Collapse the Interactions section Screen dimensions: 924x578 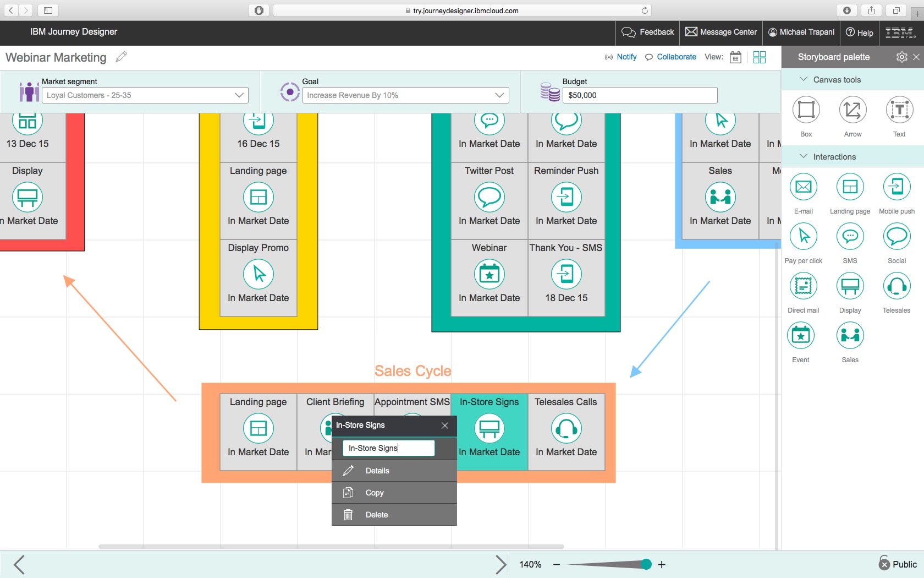pyautogui.click(x=803, y=156)
